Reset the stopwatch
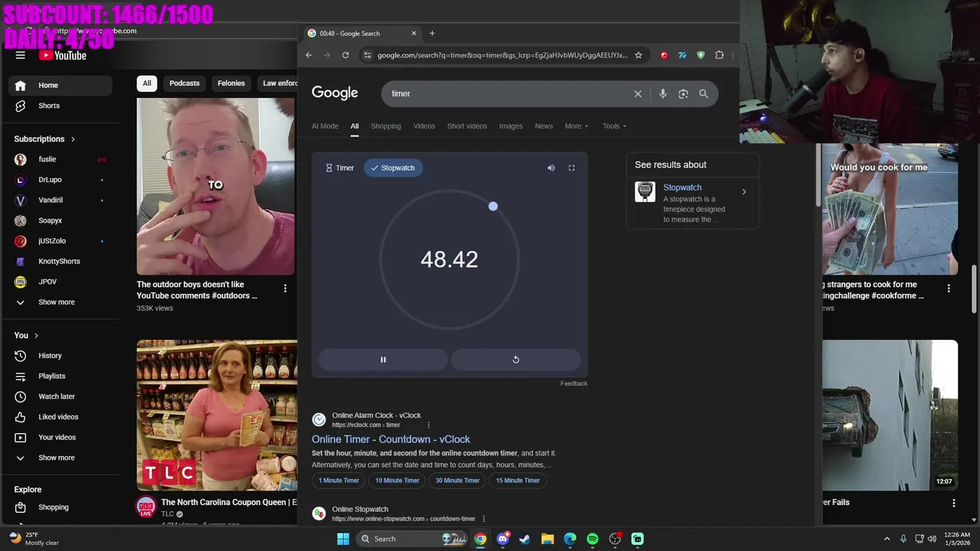 516,360
